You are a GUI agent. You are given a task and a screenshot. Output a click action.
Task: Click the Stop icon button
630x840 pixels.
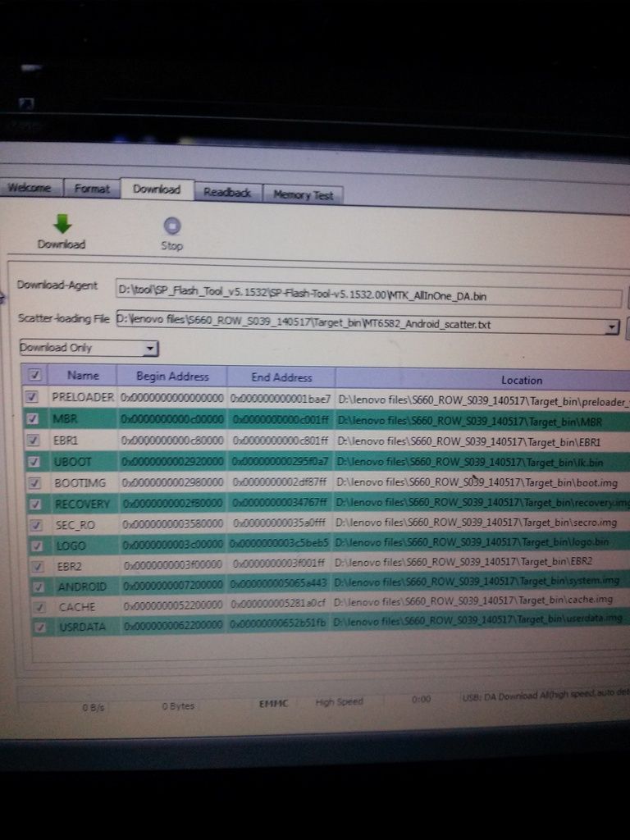[171, 226]
